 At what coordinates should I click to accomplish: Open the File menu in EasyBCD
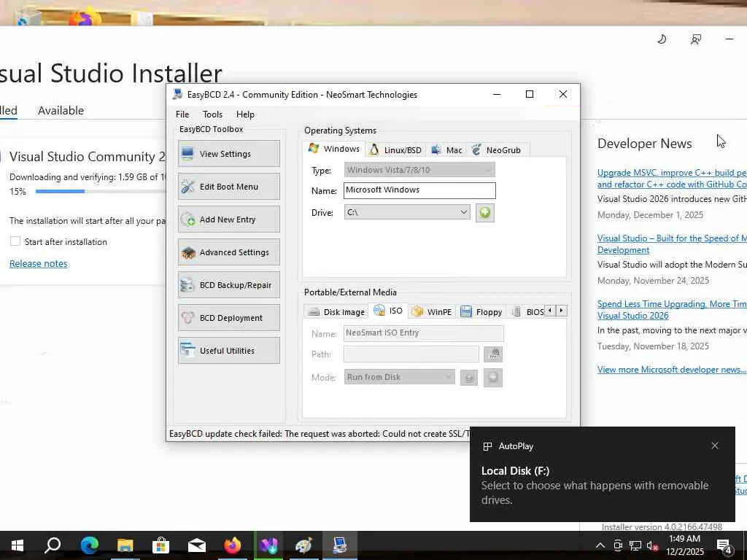[x=182, y=114]
